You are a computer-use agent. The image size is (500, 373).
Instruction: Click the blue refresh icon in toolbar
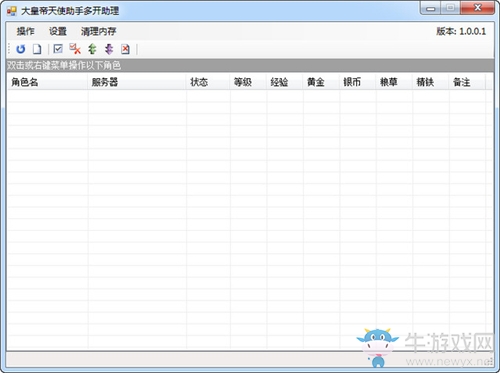pos(21,49)
